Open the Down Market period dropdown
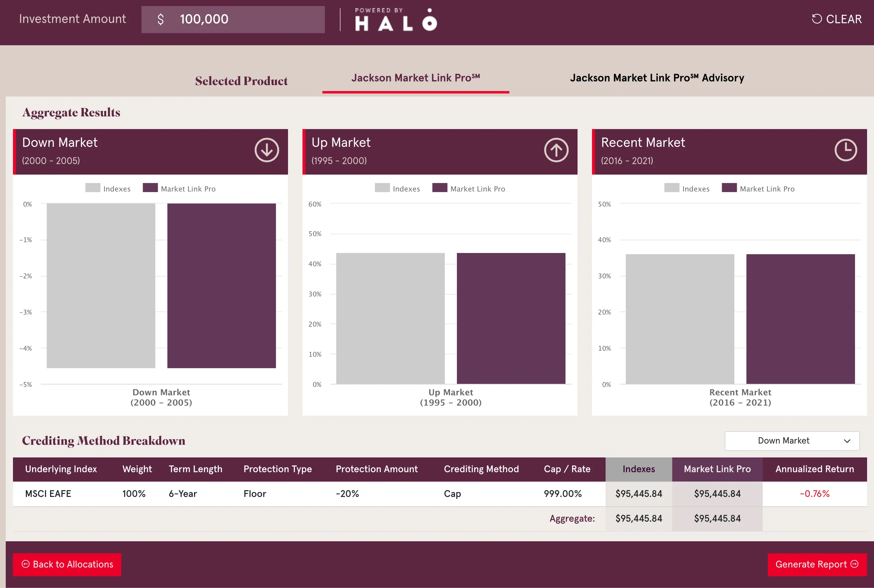 (792, 441)
